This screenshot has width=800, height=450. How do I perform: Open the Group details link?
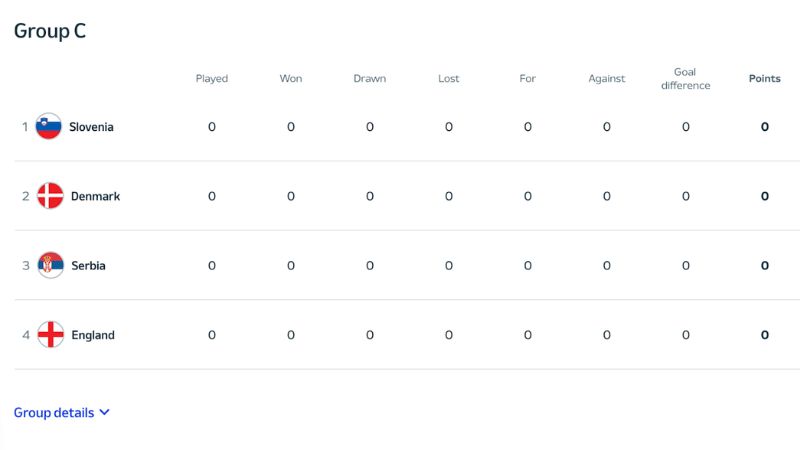point(54,412)
